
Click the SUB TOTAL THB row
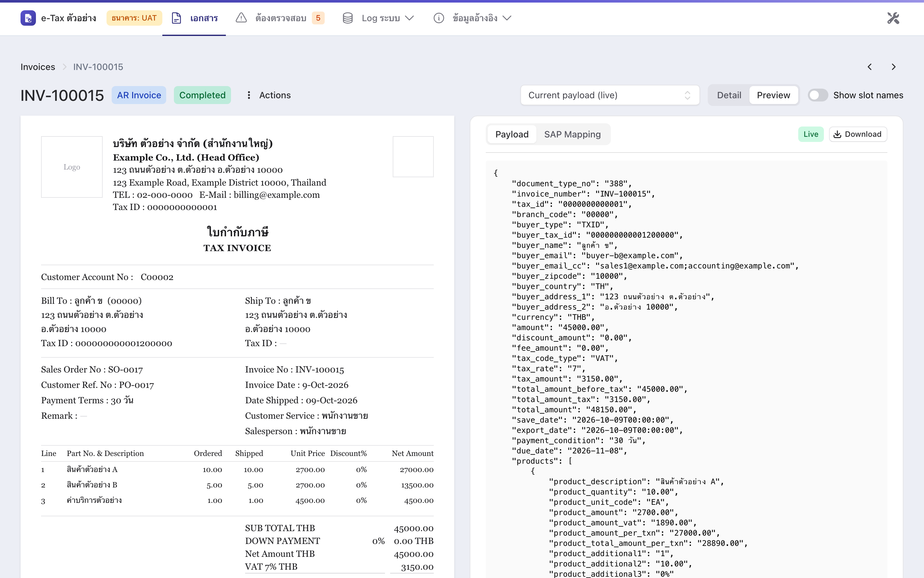(x=339, y=528)
